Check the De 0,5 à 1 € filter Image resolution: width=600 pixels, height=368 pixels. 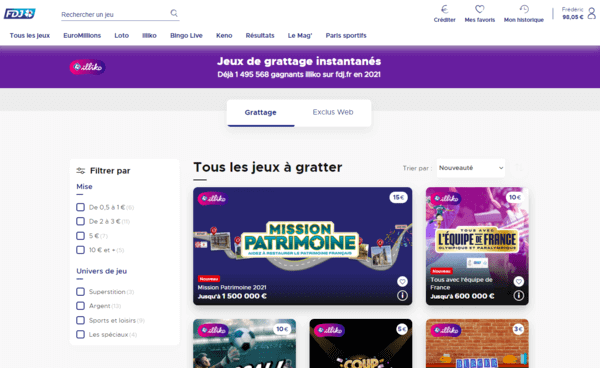(80, 207)
